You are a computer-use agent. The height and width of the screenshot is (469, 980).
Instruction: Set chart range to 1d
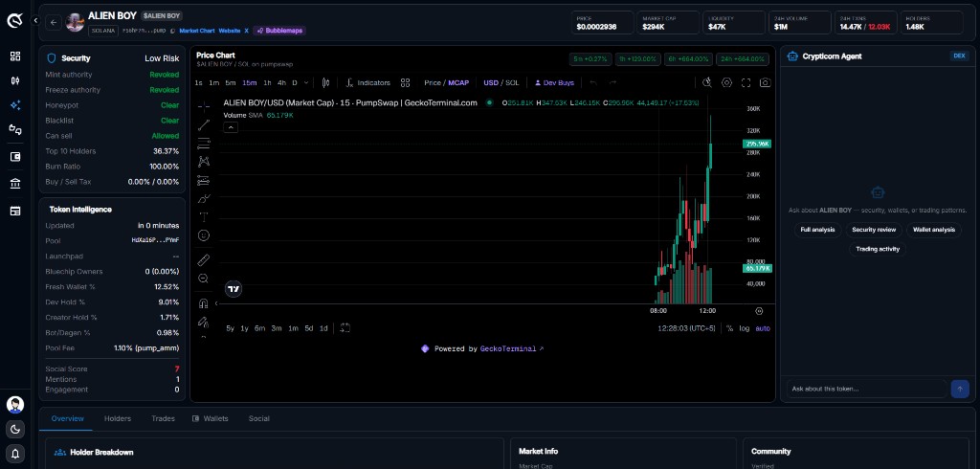(323, 328)
